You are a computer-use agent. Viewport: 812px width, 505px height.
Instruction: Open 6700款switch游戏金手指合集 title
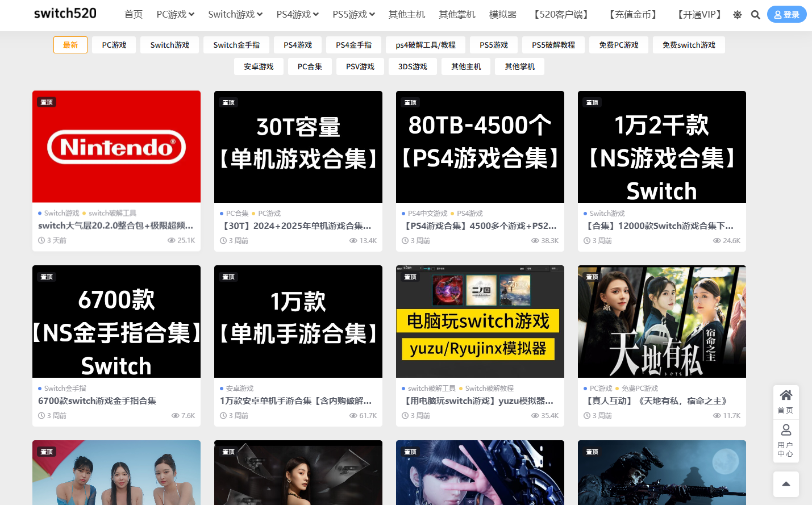coord(97,400)
